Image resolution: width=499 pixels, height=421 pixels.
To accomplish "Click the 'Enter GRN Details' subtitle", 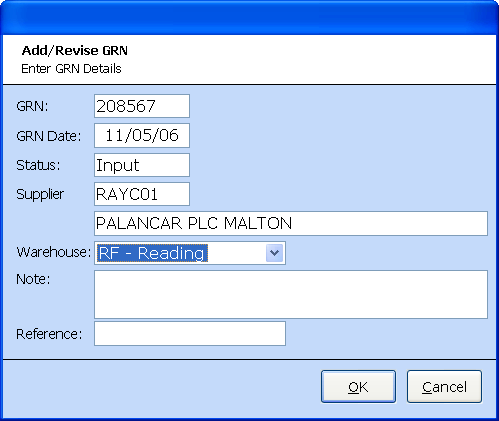I will coord(71,69).
